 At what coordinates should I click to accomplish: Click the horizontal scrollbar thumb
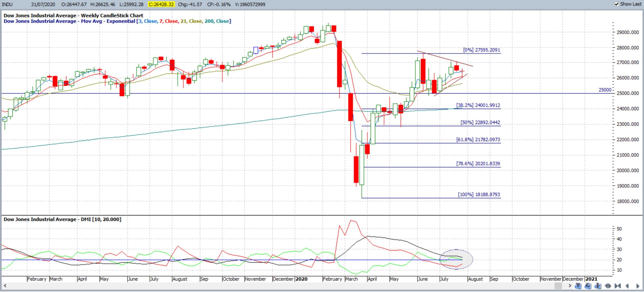tap(558, 286)
